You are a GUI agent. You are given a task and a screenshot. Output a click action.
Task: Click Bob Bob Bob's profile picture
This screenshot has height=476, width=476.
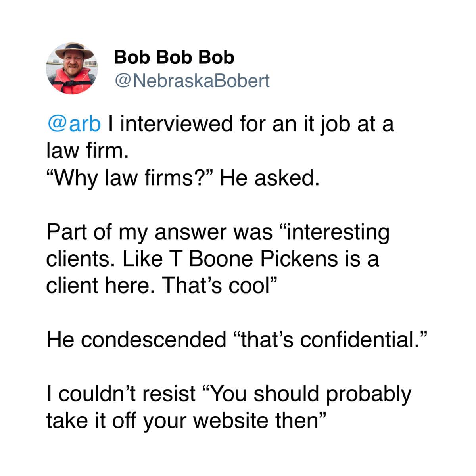[72, 69]
